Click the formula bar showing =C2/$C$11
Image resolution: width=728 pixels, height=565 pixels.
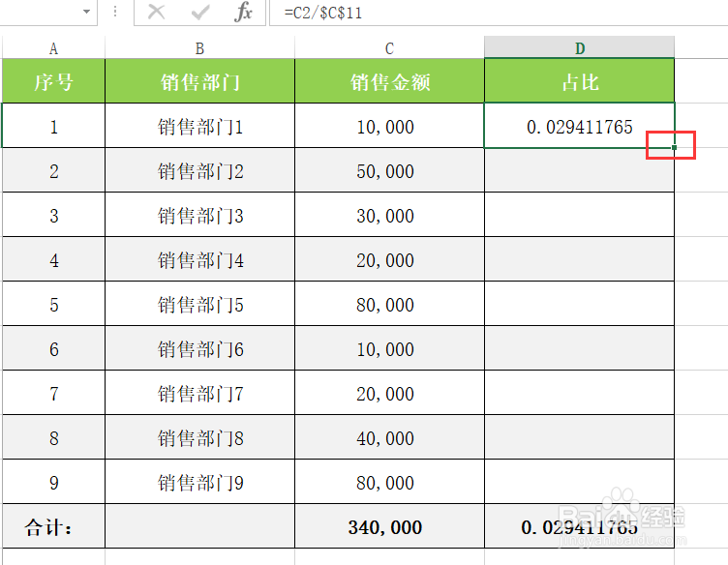tap(484, 13)
